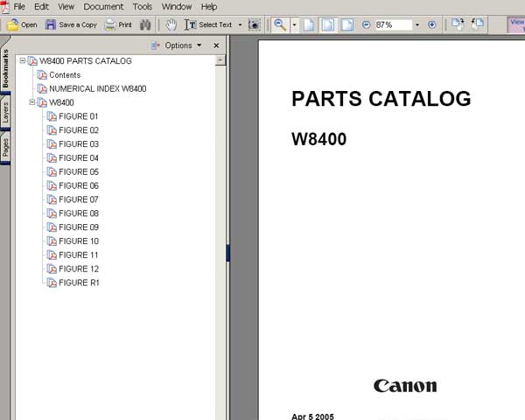
Task: Collapse the W8400 PARTS CATALOG bookmark tree
Action: (23, 60)
